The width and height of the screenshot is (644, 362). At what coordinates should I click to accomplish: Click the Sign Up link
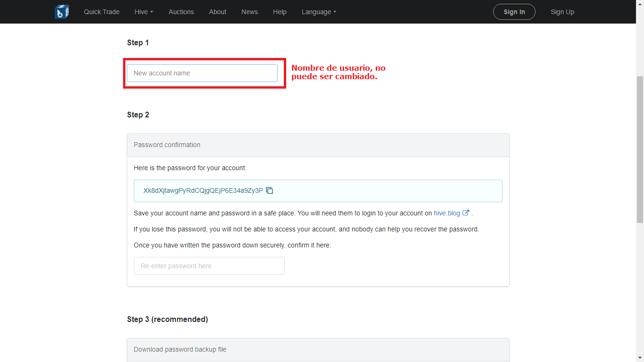tap(562, 12)
